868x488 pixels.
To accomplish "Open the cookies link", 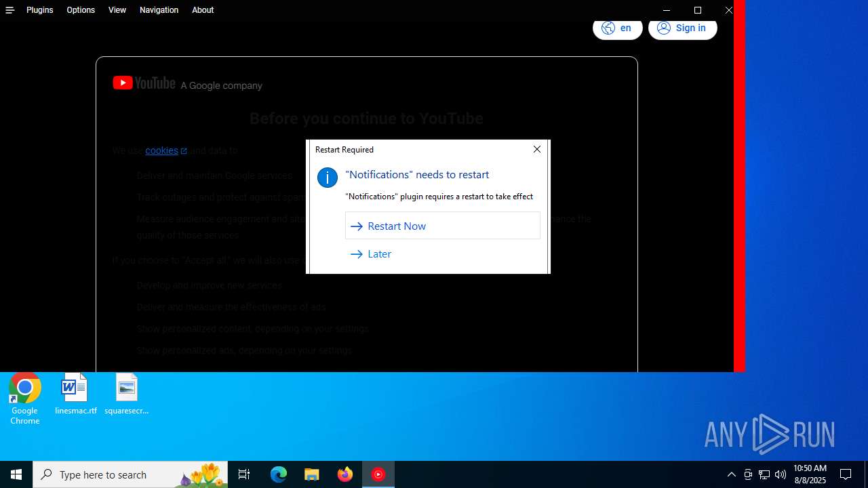I will (x=166, y=150).
